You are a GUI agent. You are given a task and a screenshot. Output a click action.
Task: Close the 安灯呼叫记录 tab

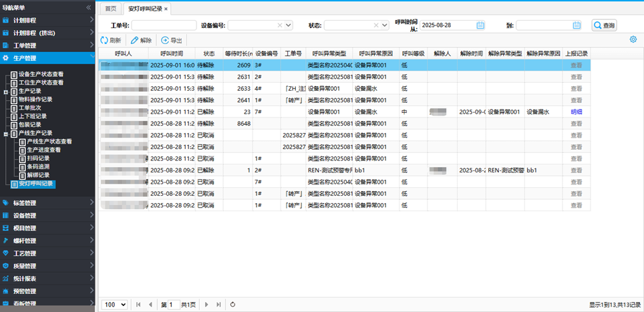(166, 9)
